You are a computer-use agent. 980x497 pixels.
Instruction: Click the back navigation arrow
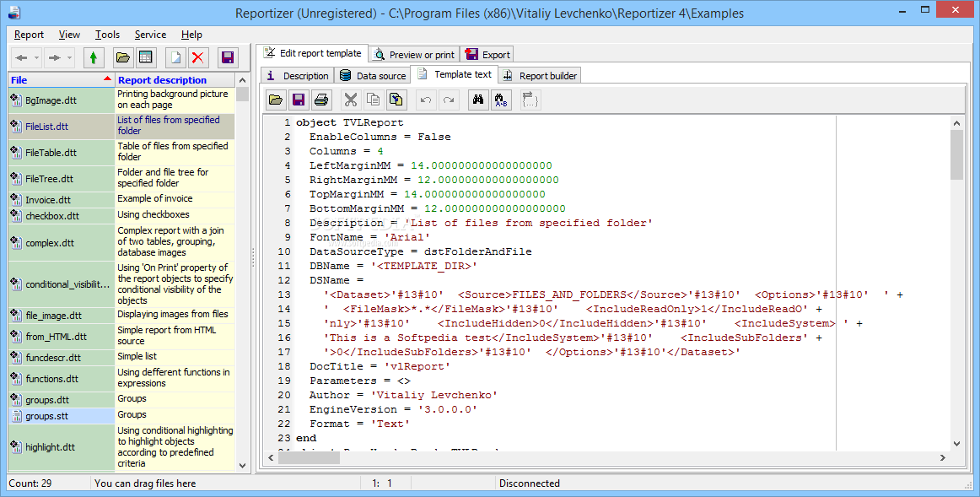click(x=21, y=58)
